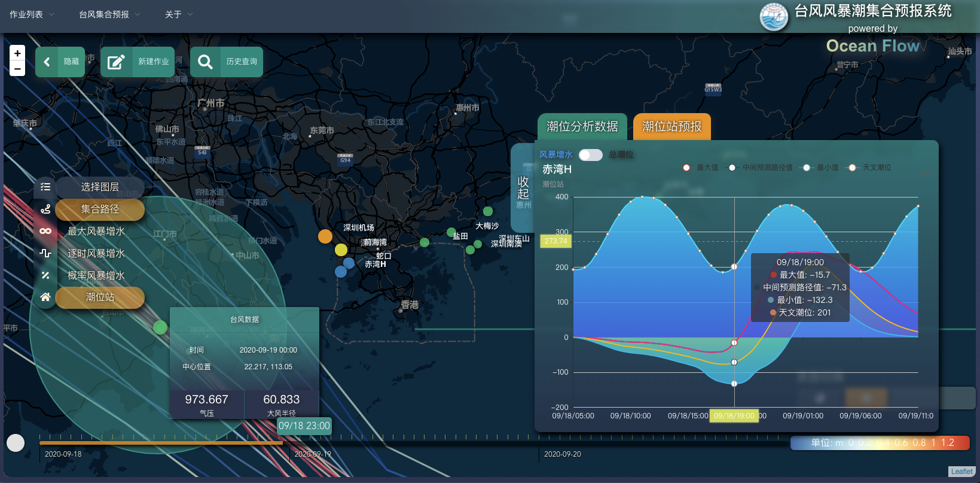The image size is (980, 483).
Task: Zoom in the map with plus button
Action: coord(17,53)
